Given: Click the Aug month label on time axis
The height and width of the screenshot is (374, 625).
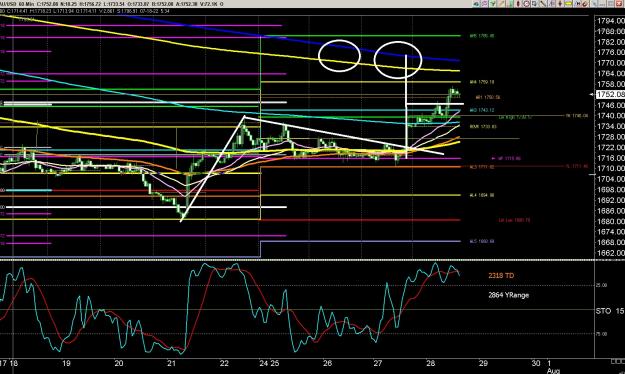Looking at the screenshot, I should [x=553, y=371].
